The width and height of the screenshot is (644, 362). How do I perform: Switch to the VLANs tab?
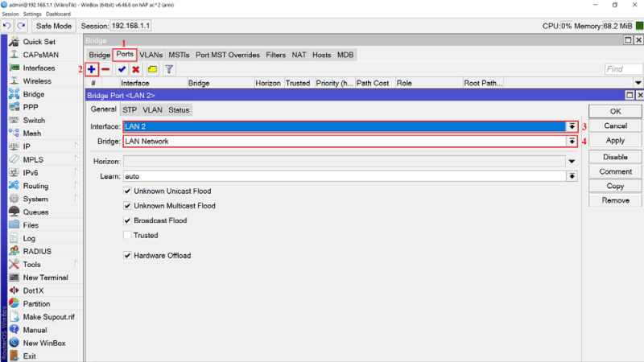[x=151, y=55]
